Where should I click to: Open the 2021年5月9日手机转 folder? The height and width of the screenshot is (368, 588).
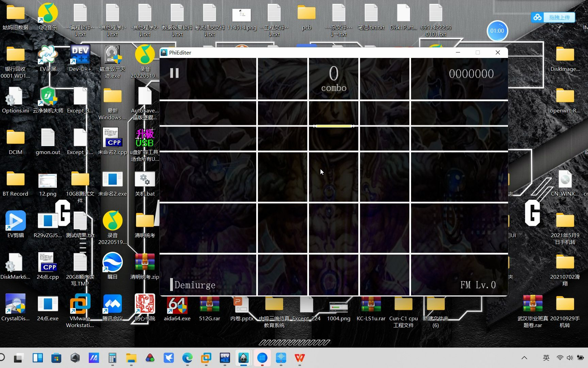point(565,228)
